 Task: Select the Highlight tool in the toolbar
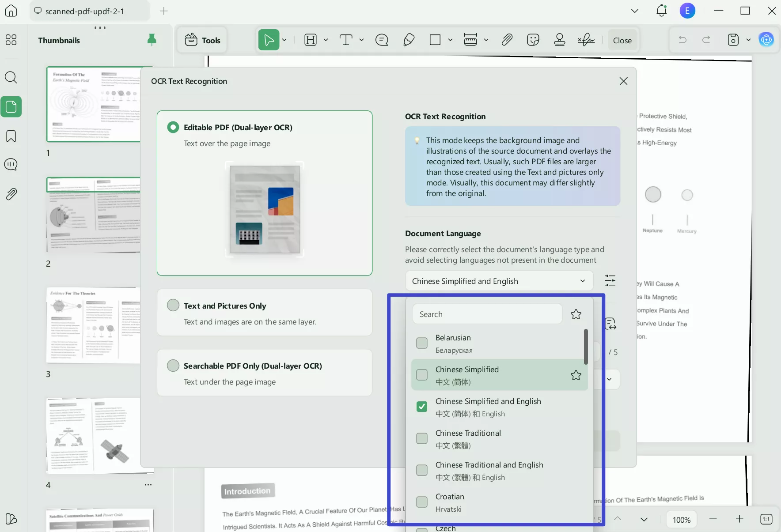pos(311,40)
